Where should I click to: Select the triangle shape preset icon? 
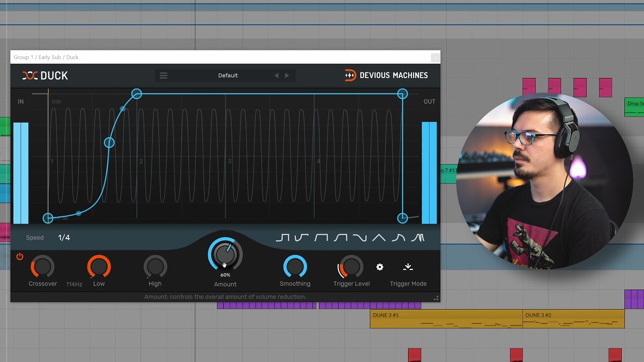[379, 238]
